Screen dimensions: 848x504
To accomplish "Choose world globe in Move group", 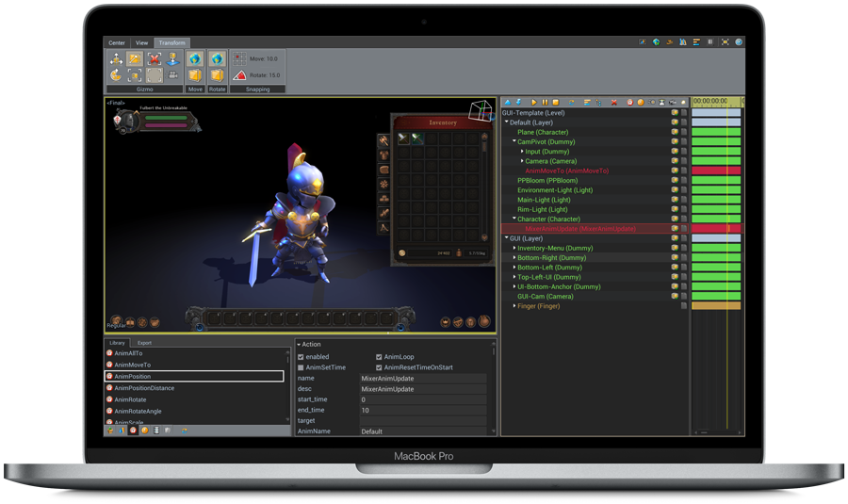I will (195, 58).
